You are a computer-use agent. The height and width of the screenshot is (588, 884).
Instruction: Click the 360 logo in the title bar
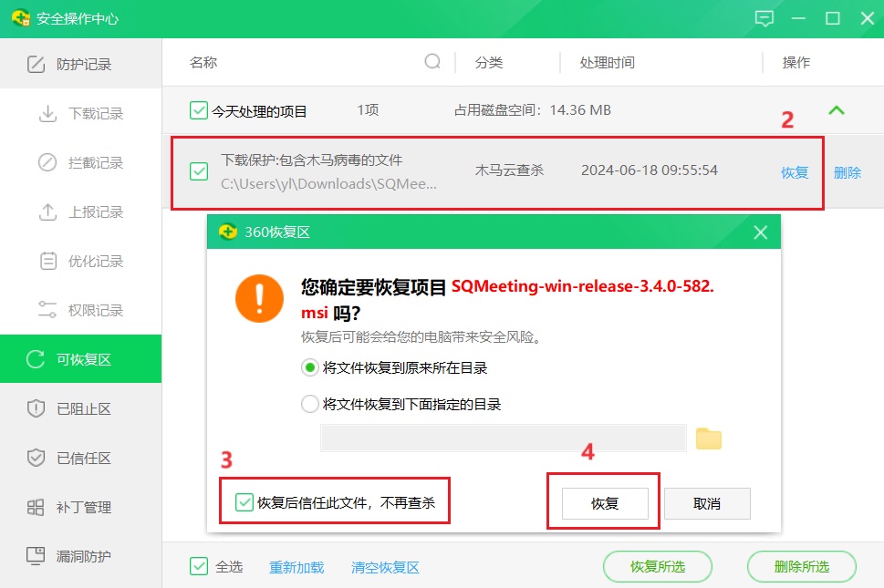(x=21, y=18)
